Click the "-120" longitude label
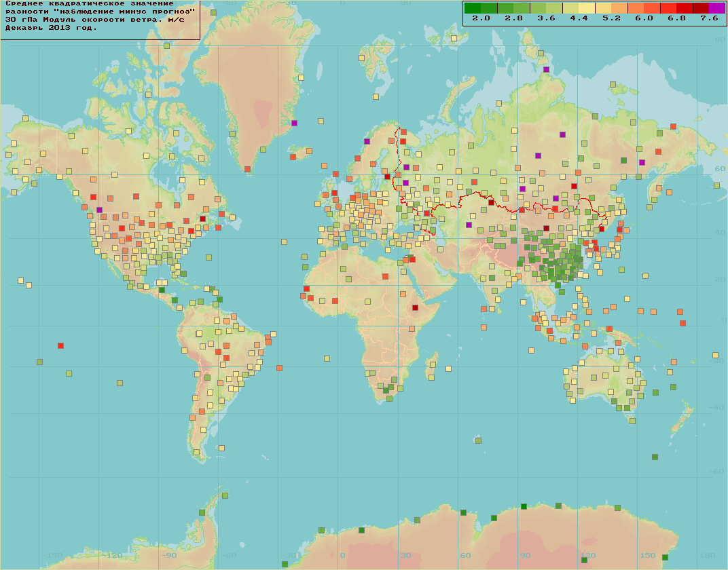This screenshot has width=728, height=570. click(x=112, y=556)
